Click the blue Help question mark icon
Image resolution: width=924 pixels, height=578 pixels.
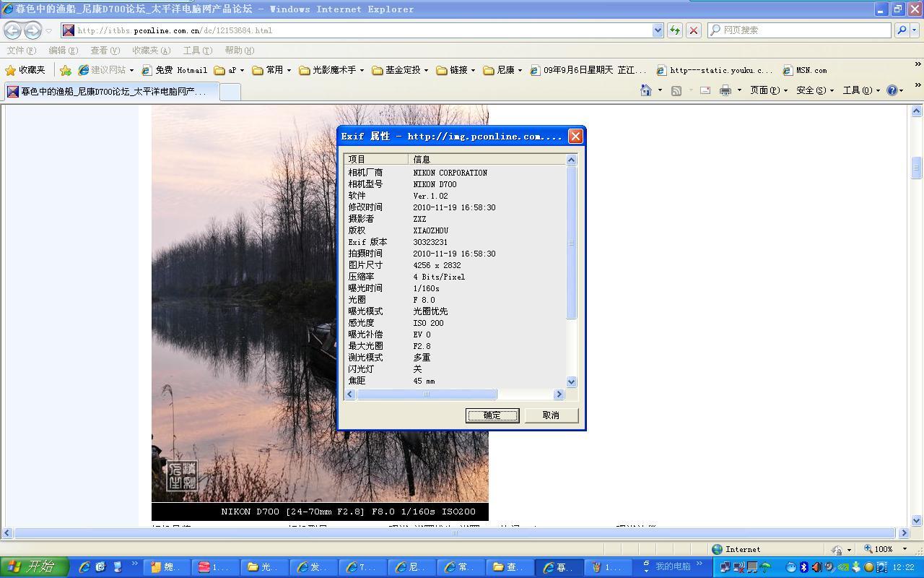892,90
